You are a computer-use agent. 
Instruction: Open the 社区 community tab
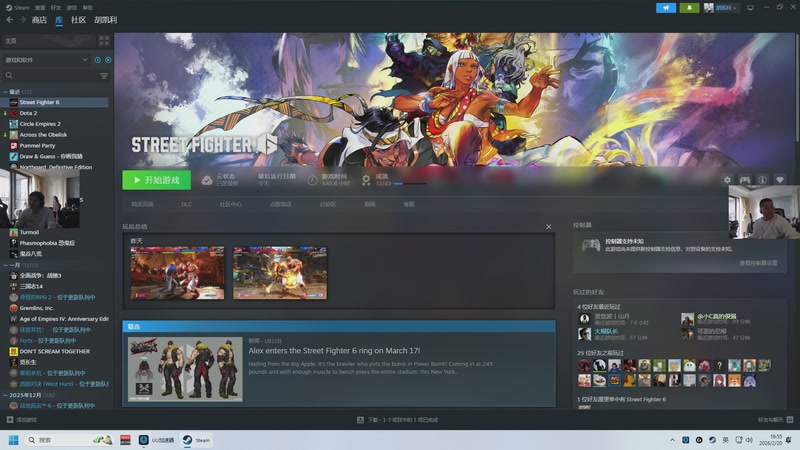coord(79,20)
